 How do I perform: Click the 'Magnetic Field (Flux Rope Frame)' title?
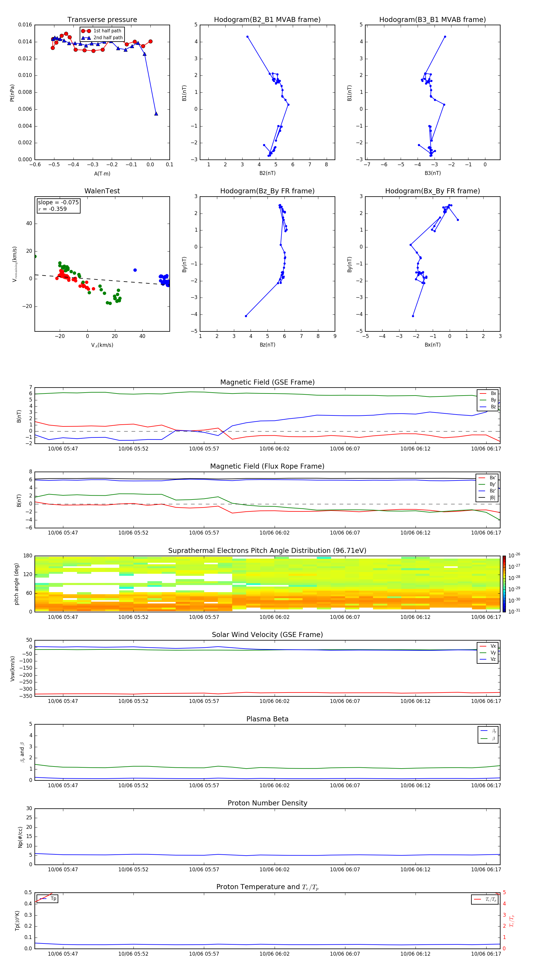(267, 467)
